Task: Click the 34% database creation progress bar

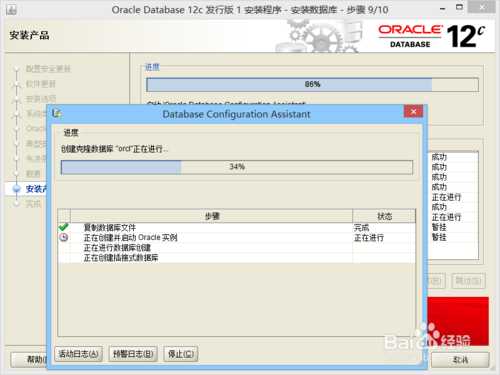Action: (x=237, y=167)
